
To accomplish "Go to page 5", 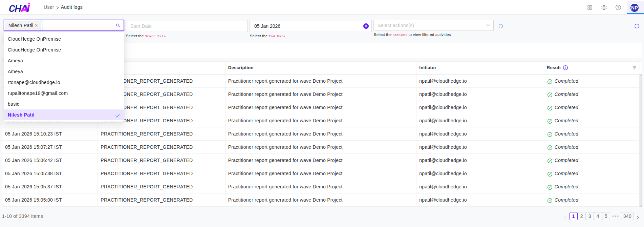I will [606, 216].
